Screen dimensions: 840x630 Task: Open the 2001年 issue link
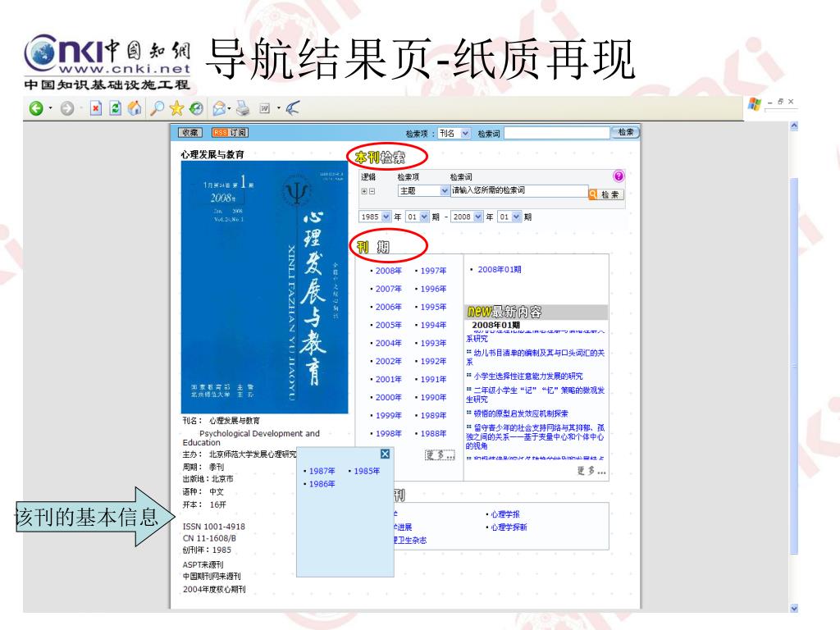click(x=388, y=379)
